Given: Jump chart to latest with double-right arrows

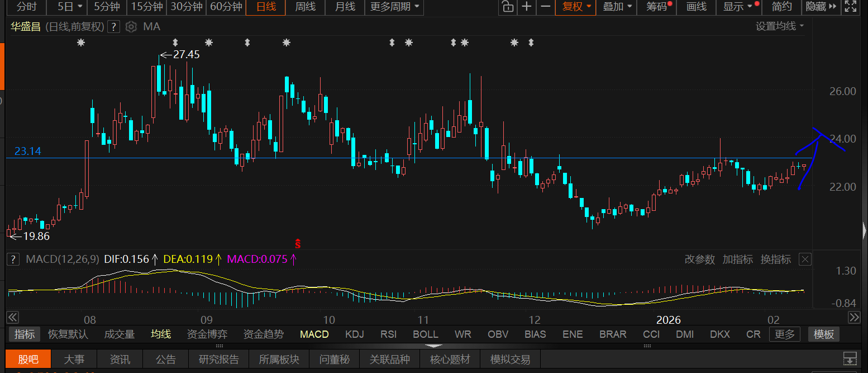Looking at the screenshot, I should click(854, 317).
